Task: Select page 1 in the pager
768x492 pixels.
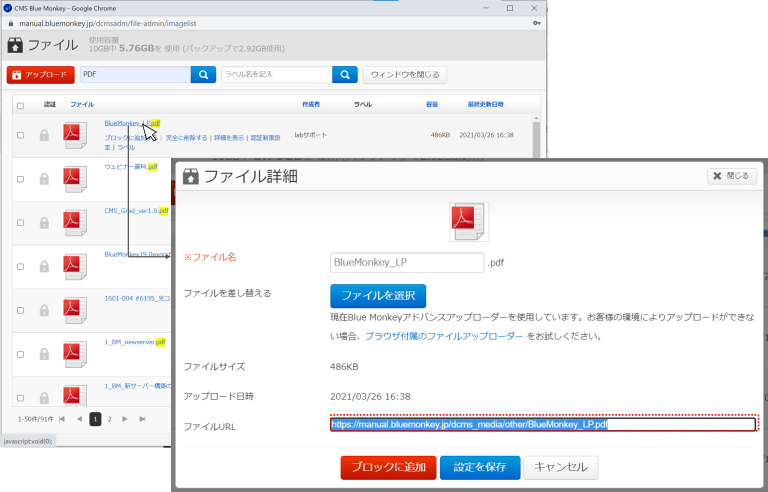Action: point(95,419)
